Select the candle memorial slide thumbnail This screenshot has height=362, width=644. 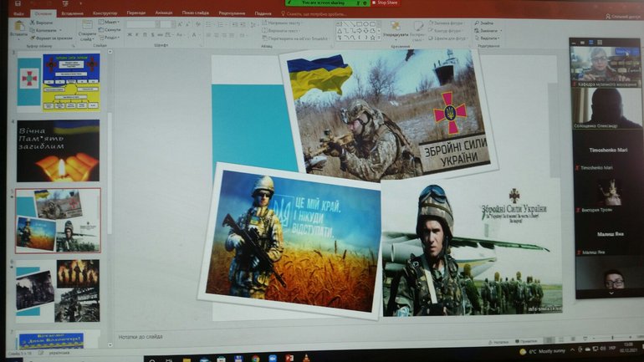tap(58, 150)
